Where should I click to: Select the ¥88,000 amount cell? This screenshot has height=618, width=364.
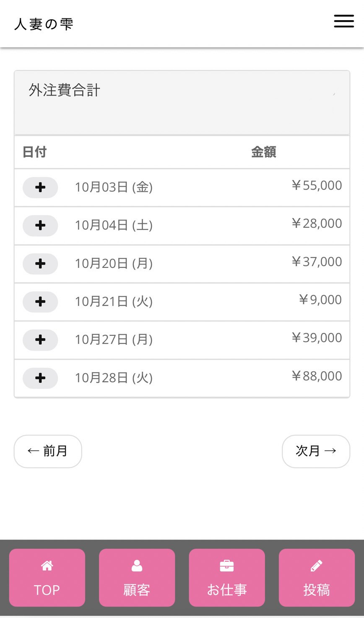coord(317,376)
